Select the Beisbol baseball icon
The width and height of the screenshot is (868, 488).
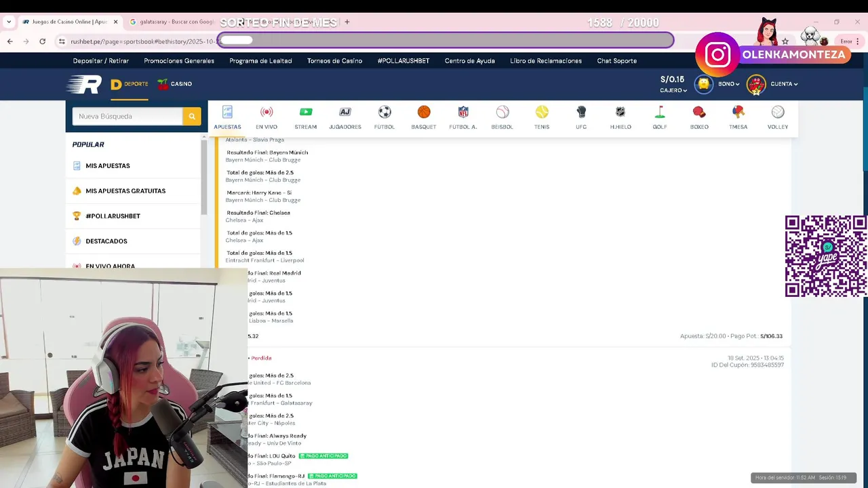(x=502, y=112)
